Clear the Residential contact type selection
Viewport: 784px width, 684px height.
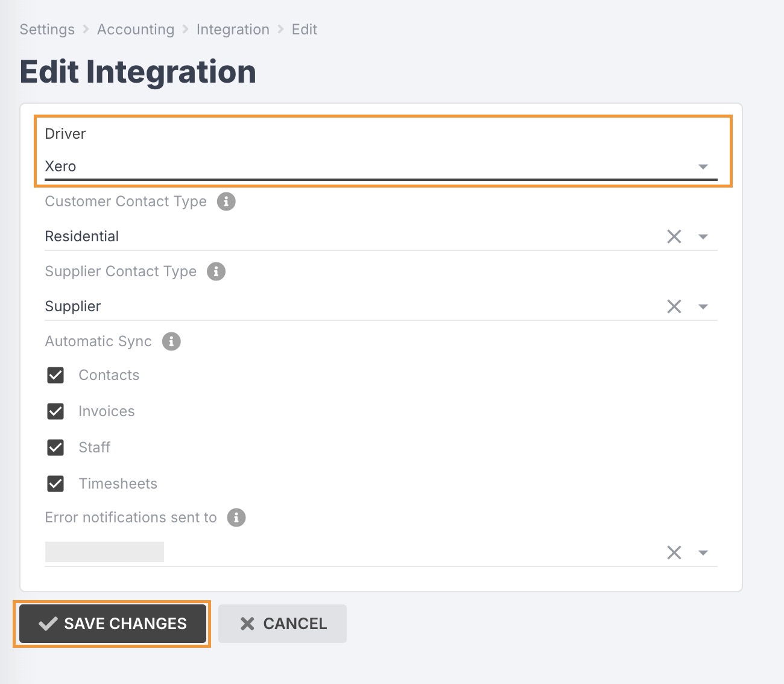[x=674, y=236]
